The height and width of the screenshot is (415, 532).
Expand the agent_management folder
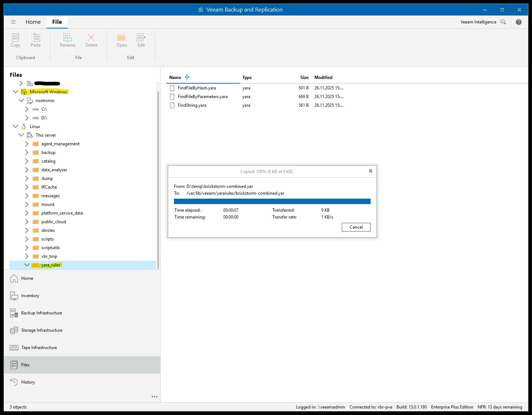(27, 144)
